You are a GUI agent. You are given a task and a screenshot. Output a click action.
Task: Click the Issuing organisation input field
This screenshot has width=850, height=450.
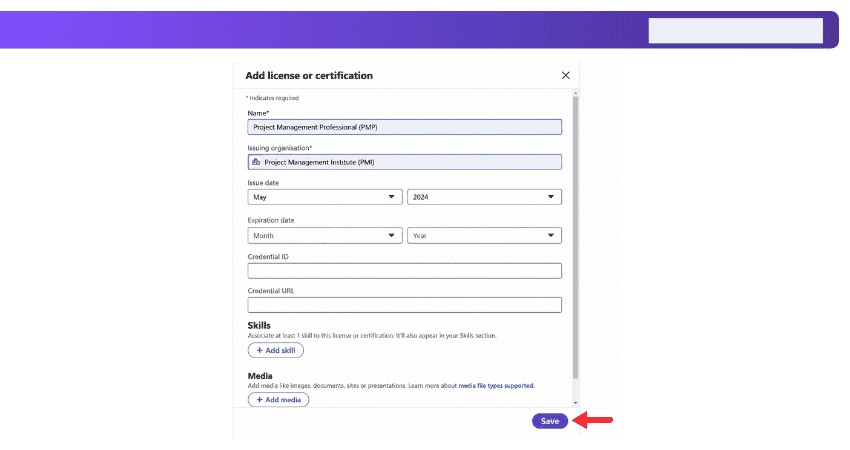click(x=404, y=162)
